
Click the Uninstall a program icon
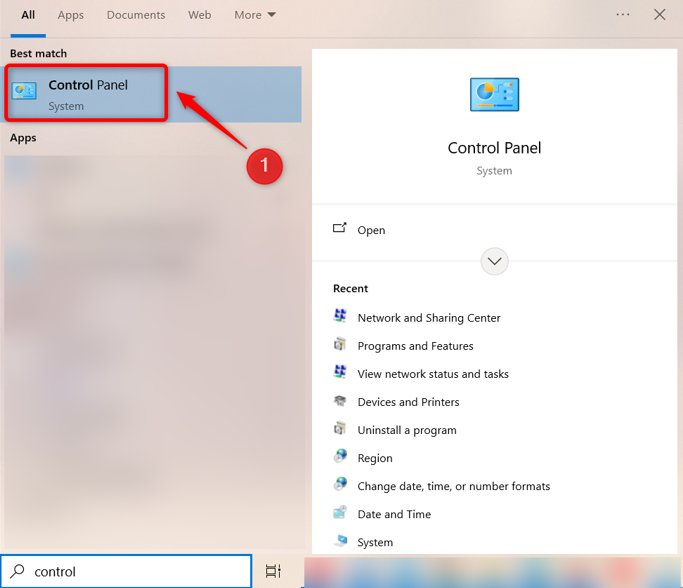click(x=340, y=428)
